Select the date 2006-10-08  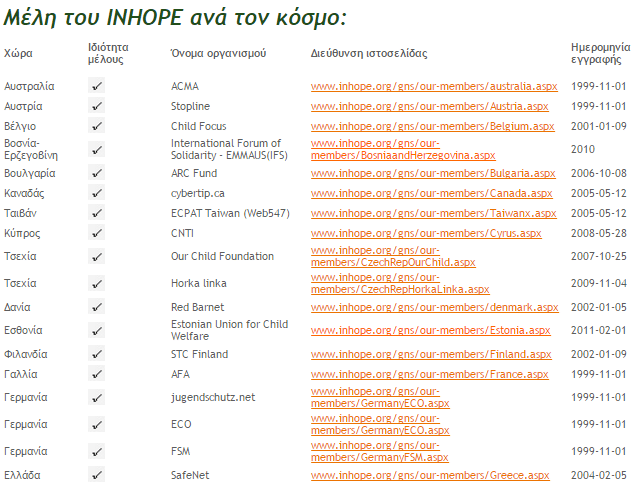pyautogui.click(x=598, y=173)
